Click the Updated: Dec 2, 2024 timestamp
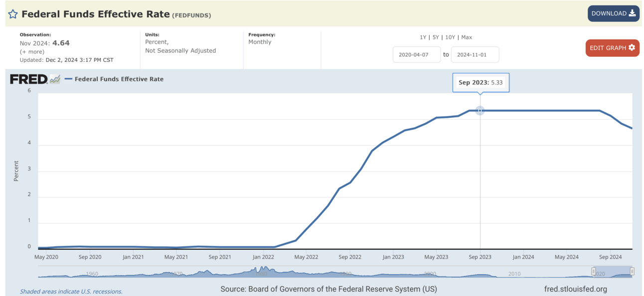Viewport: 644px width, 296px height. [x=67, y=60]
